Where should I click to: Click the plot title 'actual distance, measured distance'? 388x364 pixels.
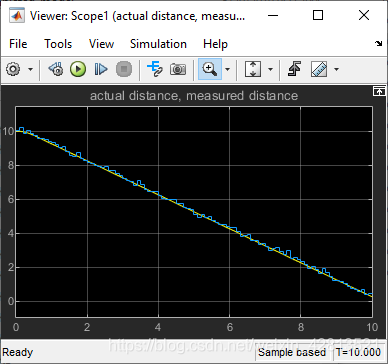(194, 96)
